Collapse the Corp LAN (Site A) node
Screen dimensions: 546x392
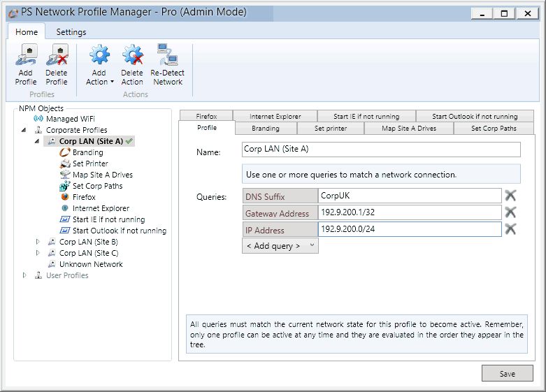[x=37, y=141]
